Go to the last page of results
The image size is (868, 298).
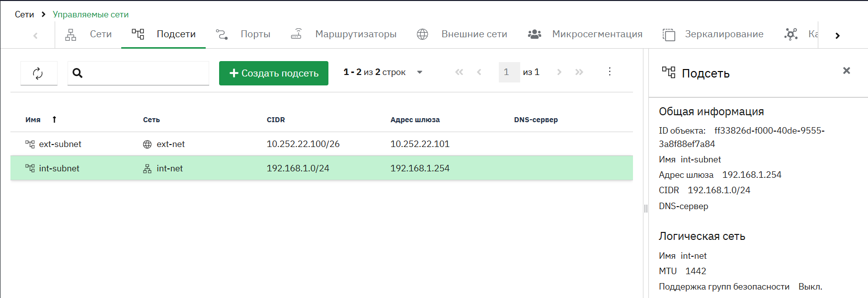pyautogui.click(x=579, y=72)
